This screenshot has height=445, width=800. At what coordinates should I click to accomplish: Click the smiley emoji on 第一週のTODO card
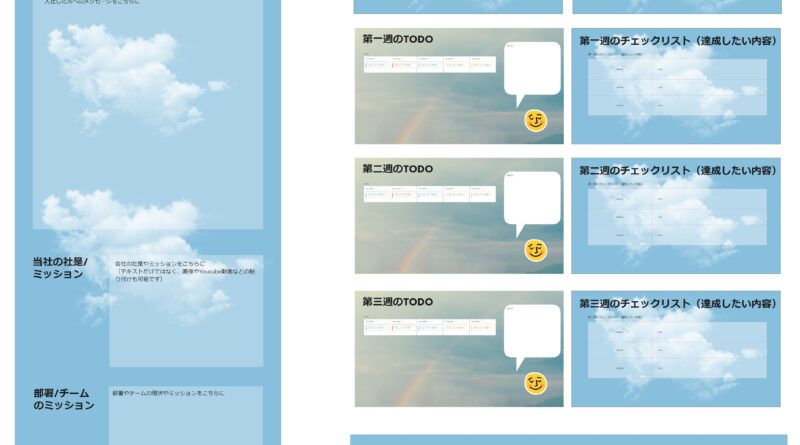[535, 120]
